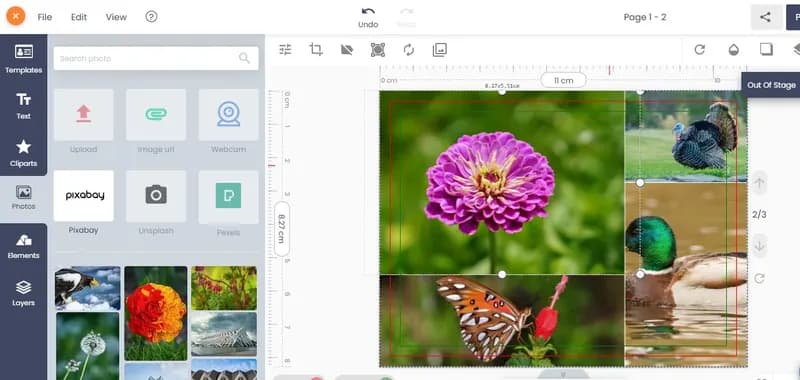
Task: Click the 2/3 page indicator
Action: [759, 215]
